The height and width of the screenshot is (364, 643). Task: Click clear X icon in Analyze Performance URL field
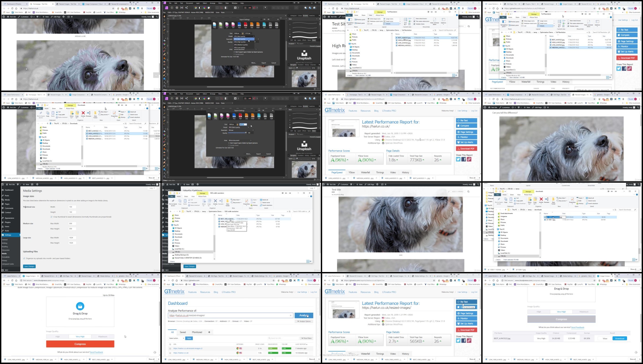tap(291, 315)
